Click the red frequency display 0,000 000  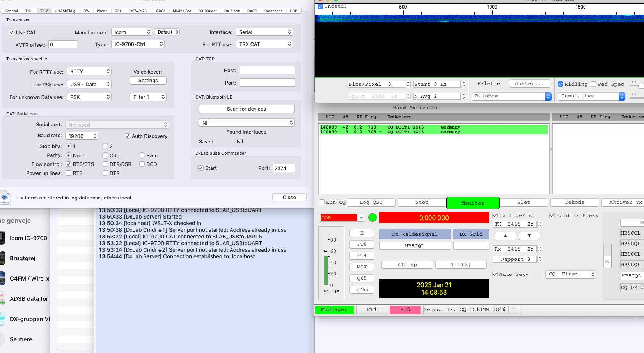tap(434, 218)
